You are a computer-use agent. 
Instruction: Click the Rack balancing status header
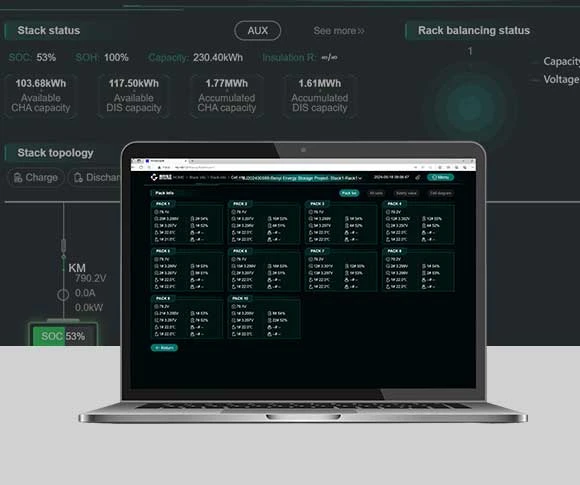tap(474, 30)
